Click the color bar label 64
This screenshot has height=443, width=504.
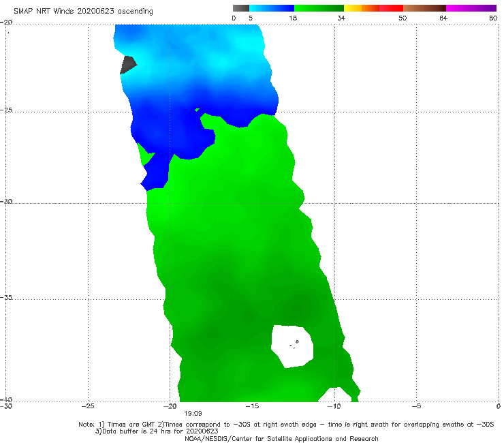(x=443, y=18)
